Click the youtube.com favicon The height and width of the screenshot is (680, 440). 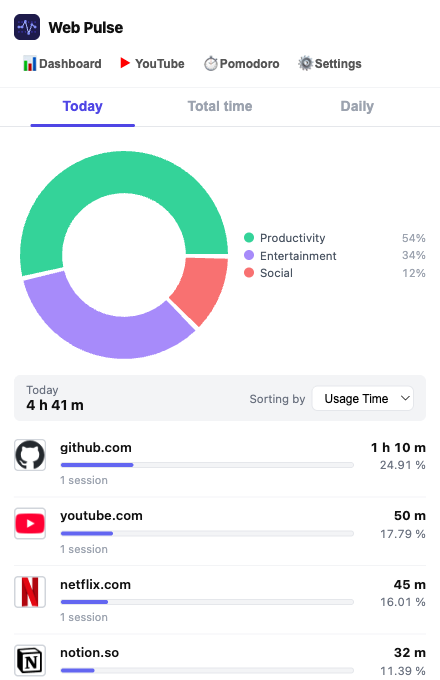[30, 523]
